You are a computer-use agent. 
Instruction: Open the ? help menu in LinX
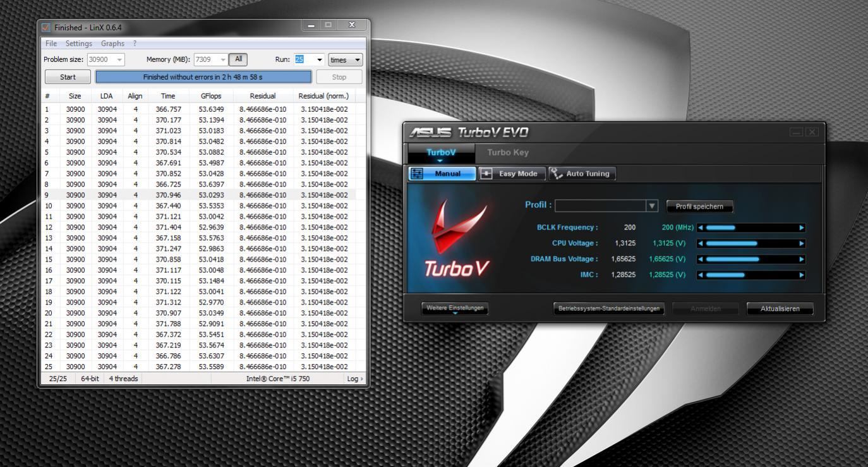coord(135,44)
